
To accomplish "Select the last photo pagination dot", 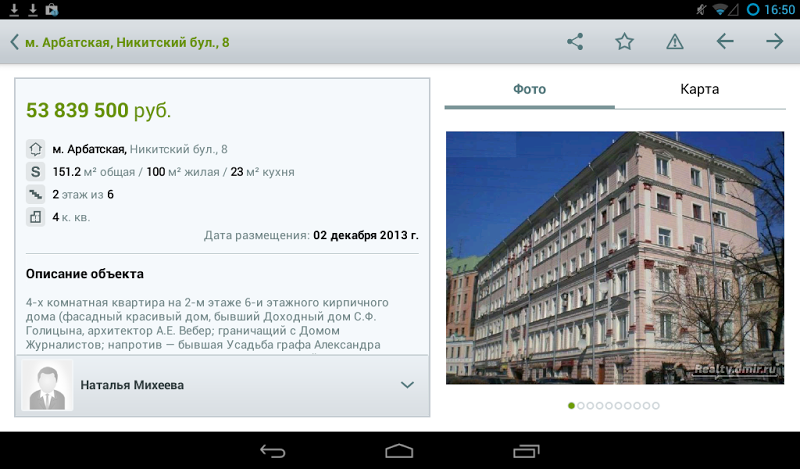I will click(656, 406).
